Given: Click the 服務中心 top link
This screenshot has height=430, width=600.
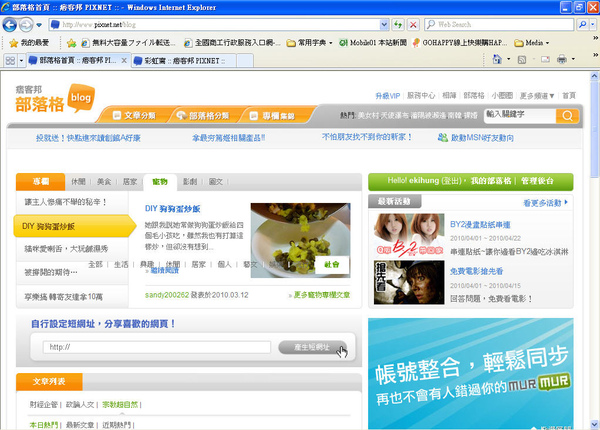Looking at the screenshot, I should coord(421,96).
